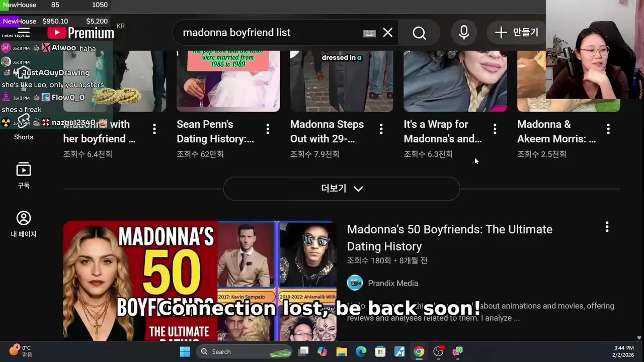The image size is (644, 362).
Task: Click the '조회수 62만회' view count text
Action: tap(200, 154)
